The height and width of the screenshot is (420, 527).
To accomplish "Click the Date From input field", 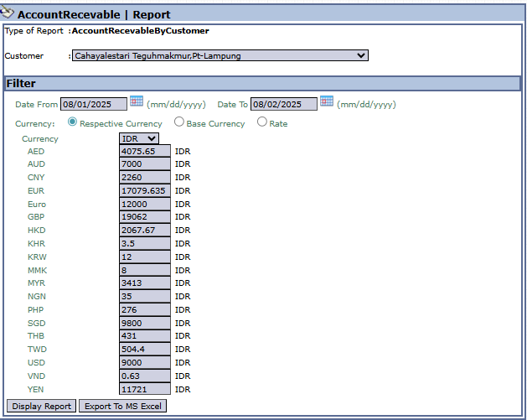I will click(93, 104).
